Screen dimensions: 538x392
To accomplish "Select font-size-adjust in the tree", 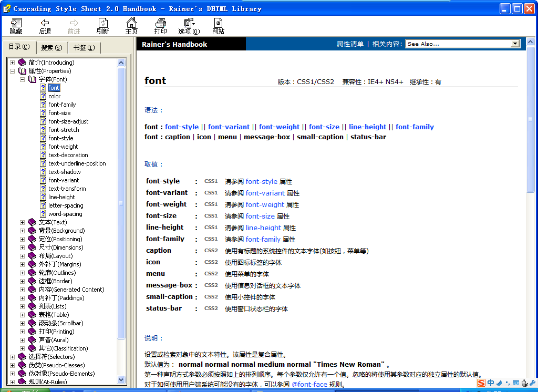I will [68, 121].
